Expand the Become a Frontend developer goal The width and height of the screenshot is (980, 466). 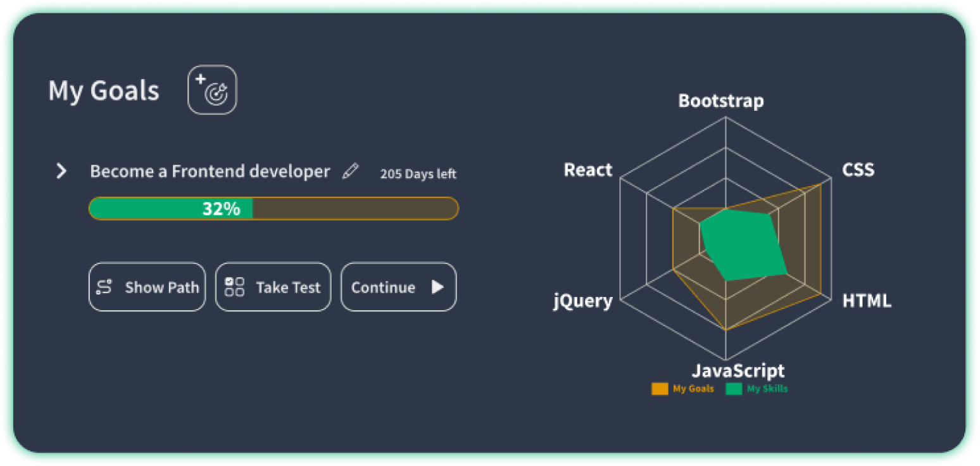[x=61, y=171]
